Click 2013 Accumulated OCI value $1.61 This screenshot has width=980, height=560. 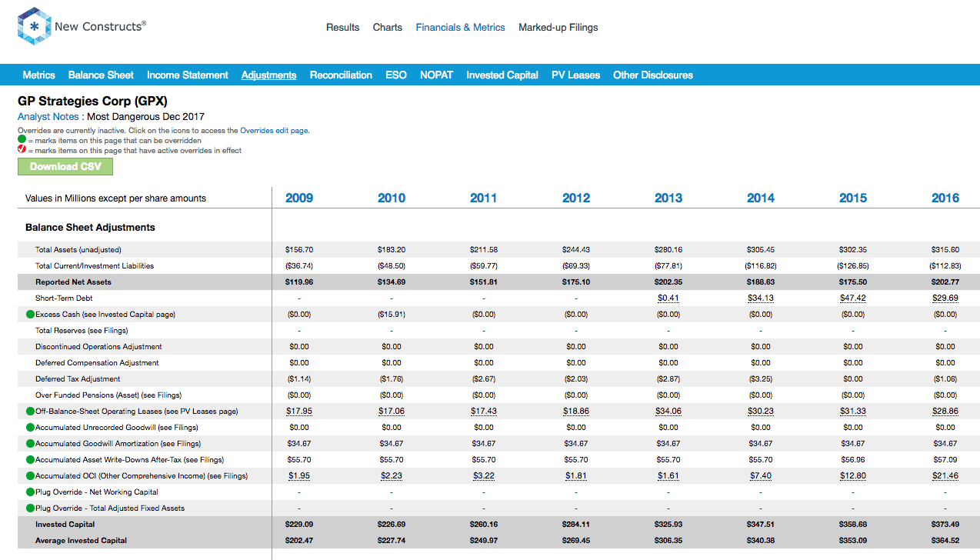point(668,476)
